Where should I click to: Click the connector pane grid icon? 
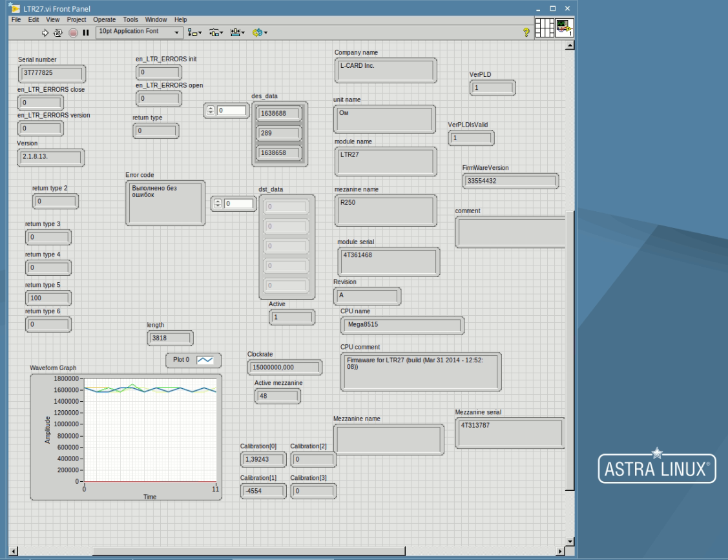(x=544, y=28)
